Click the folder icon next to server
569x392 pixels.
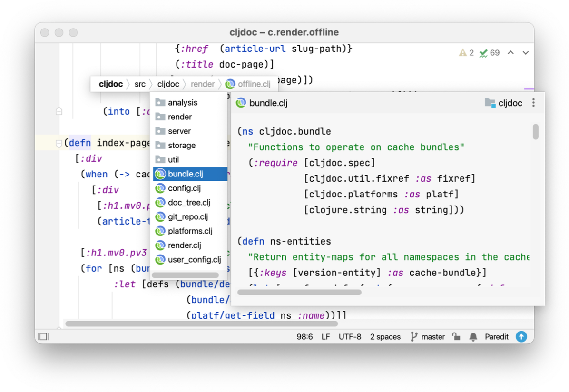[x=160, y=131]
